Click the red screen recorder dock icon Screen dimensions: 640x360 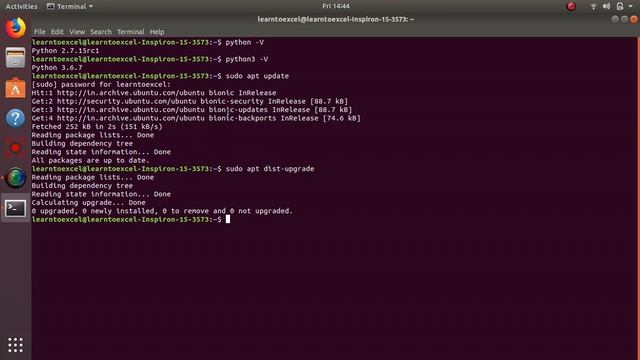tap(16, 148)
